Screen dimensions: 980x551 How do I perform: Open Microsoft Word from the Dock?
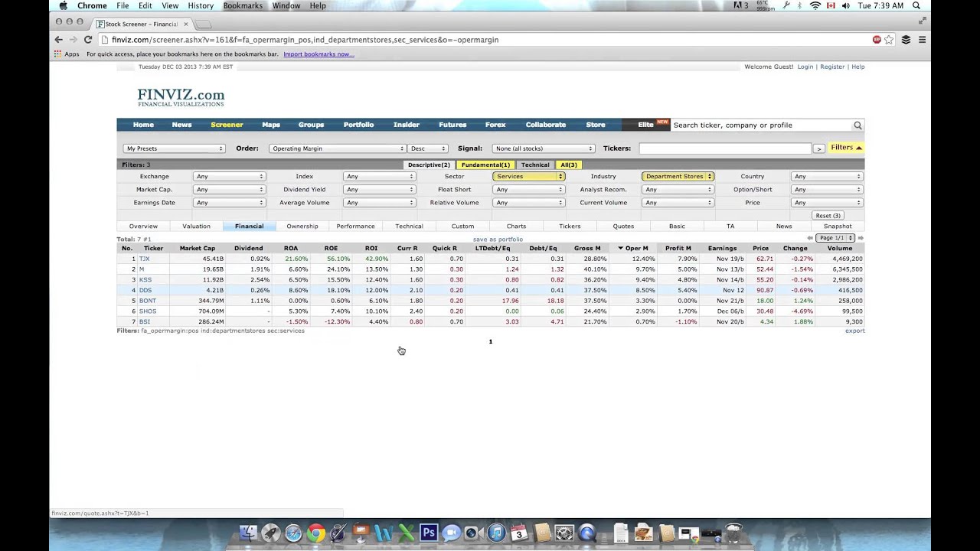(x=384, y=533)
